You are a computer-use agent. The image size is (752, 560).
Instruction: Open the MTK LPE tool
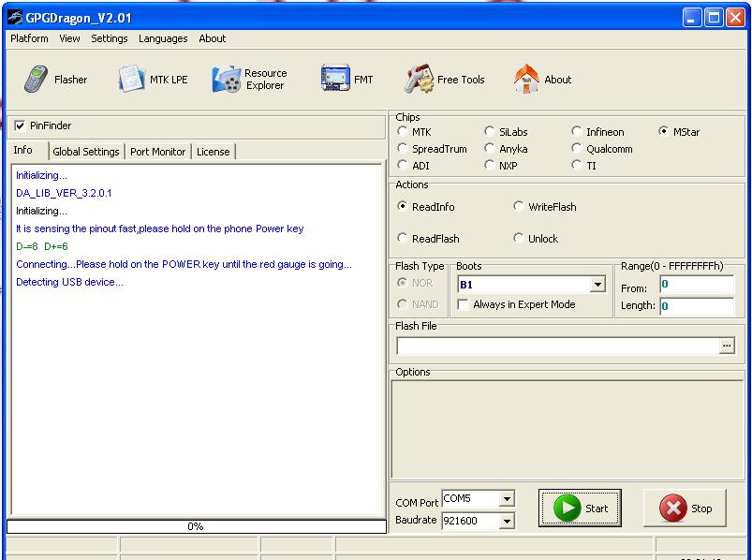[154, 79]
